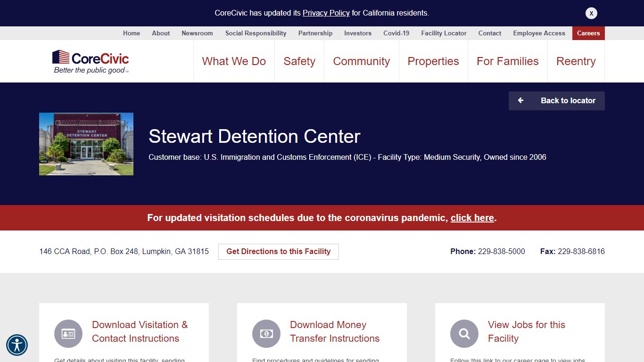Click the Stewart Detention Center heading
This screenshot has width=644, height=362.
click(x=255, y=136)
